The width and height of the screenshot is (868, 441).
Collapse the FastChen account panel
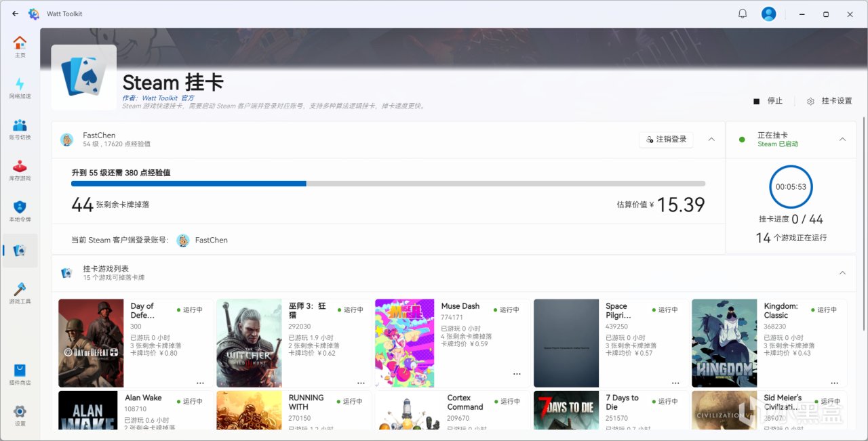[711, 139]
